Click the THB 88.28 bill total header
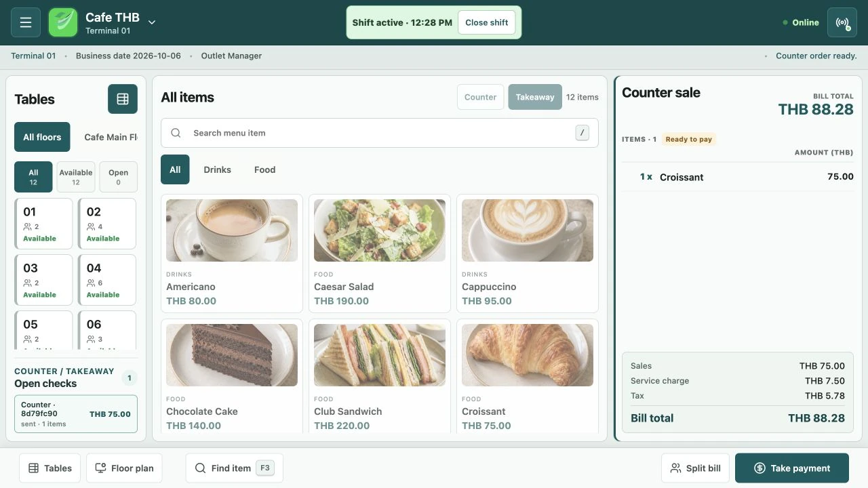 (816, 109)
